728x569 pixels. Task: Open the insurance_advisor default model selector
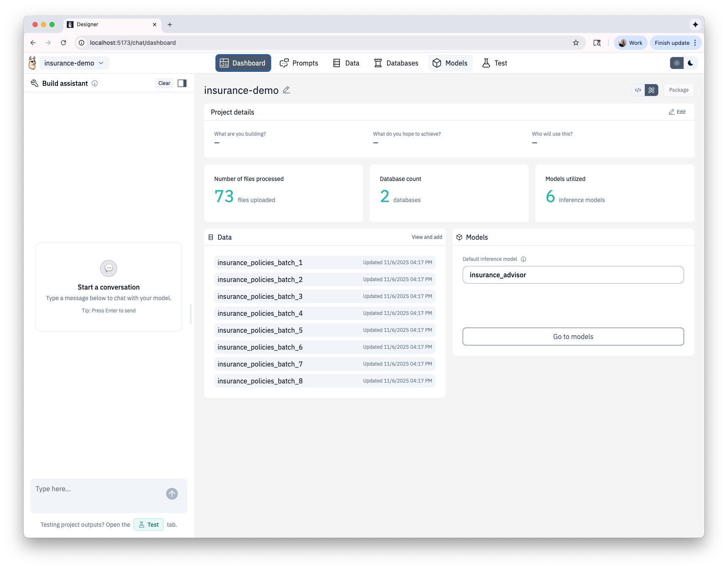coord(573,275)
